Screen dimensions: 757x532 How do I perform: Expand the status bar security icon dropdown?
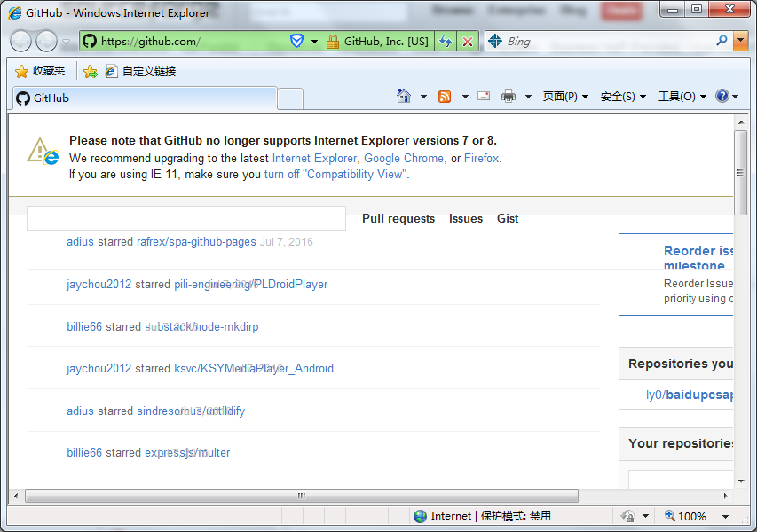[645, 517]
